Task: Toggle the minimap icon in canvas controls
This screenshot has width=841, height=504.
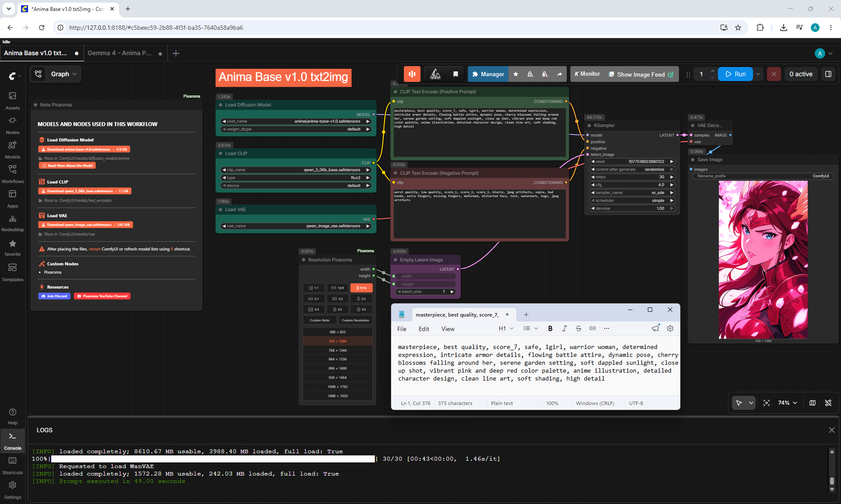Action: point(813,403)
